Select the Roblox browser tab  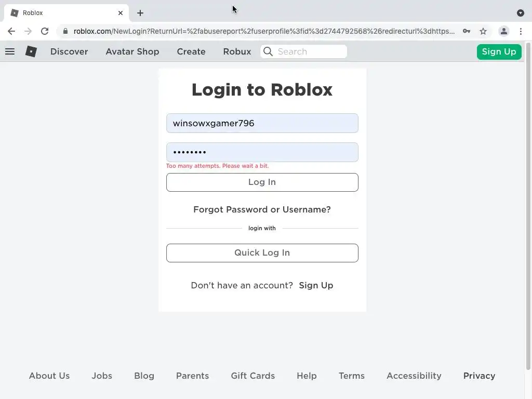click(66, 13)
